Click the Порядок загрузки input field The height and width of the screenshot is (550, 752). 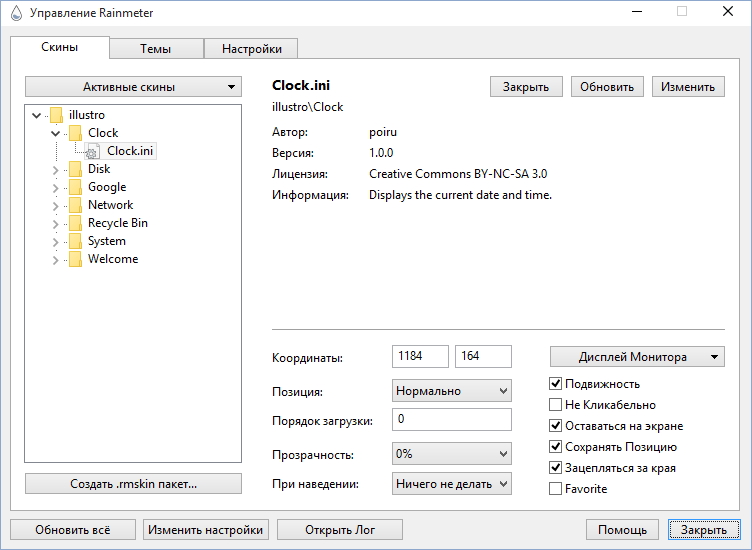coord(452,420)
